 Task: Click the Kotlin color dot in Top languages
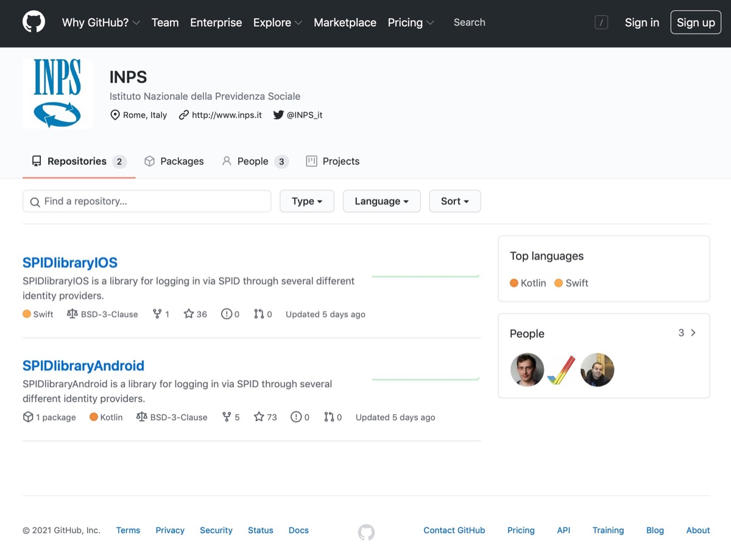pyautogui.click(x=514, y=283)
